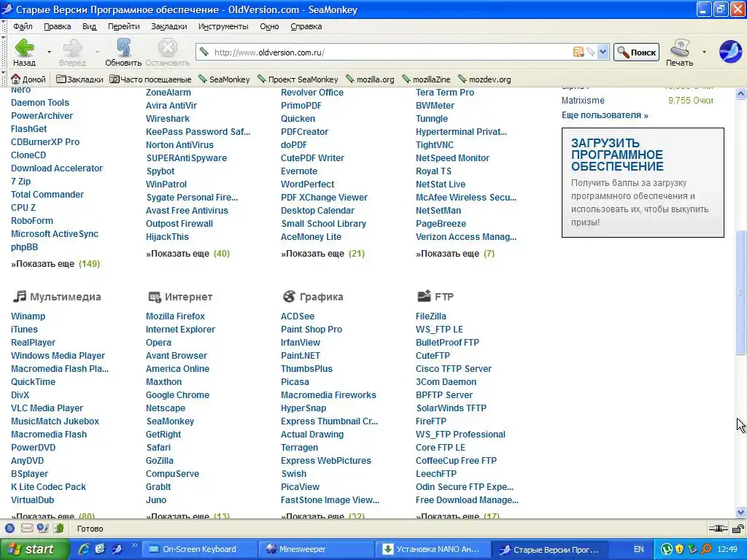
Task: Click the scrollbar down arrow
Action: click(740, 513)
